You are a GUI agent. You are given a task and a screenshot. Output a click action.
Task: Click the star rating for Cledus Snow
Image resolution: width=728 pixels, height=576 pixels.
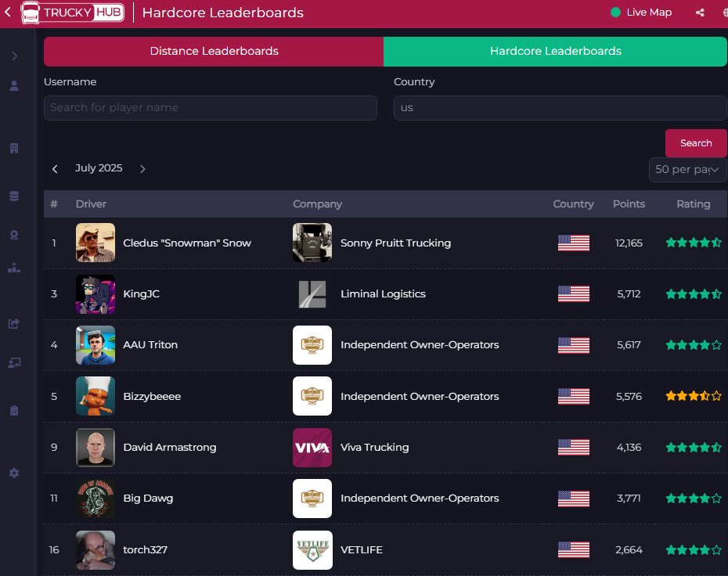coord(694,243)
